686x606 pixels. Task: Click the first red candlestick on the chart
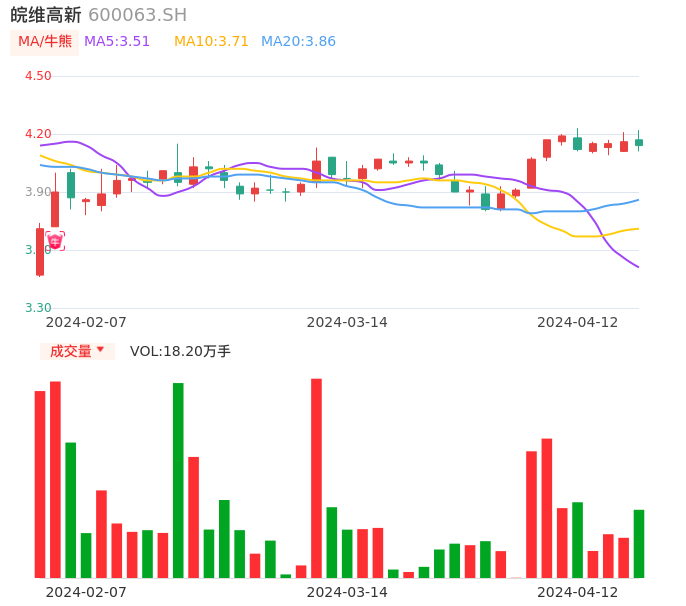click(x=40, y=251)
